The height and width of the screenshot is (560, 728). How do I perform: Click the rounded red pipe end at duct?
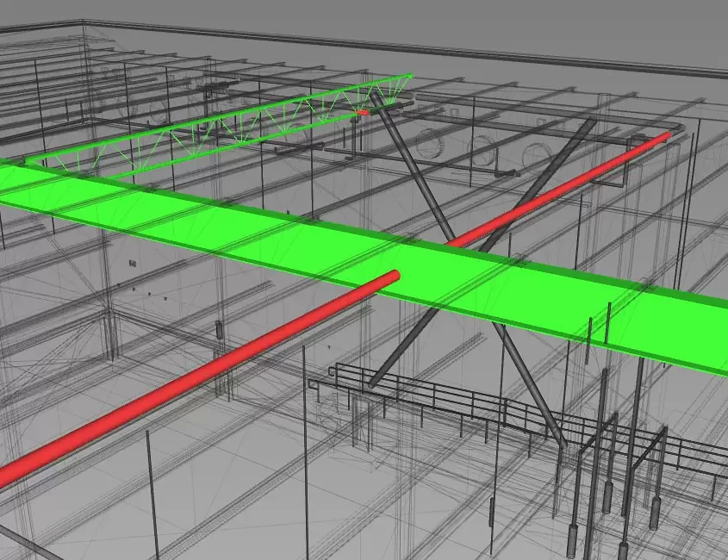393,277
